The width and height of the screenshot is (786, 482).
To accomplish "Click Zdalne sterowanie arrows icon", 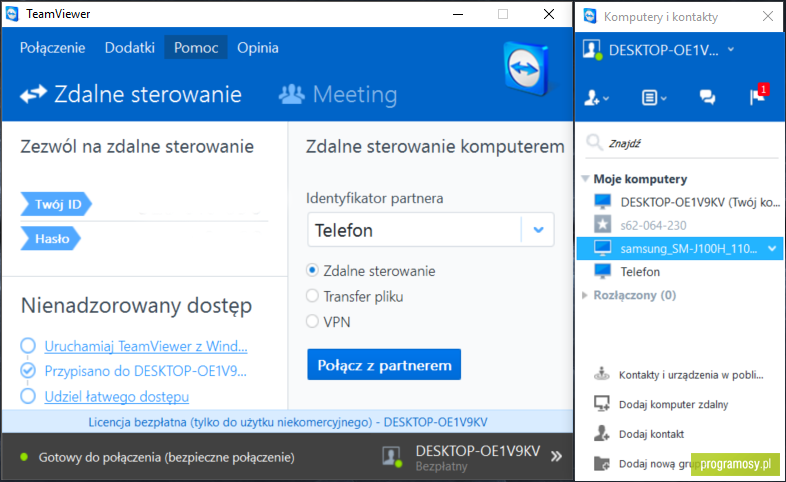I will point(34,94).
